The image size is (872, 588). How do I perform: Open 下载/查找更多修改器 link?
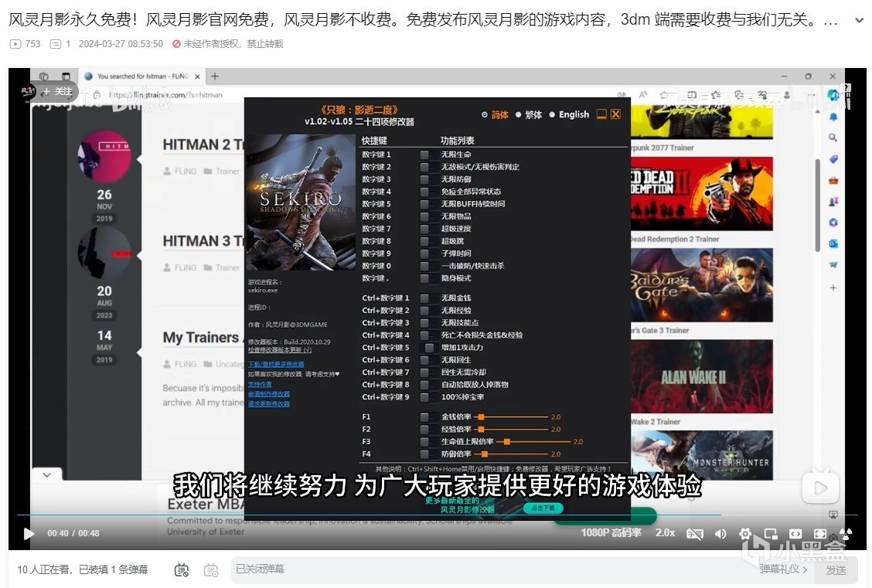pyautogui.click(x=276, y=364)
